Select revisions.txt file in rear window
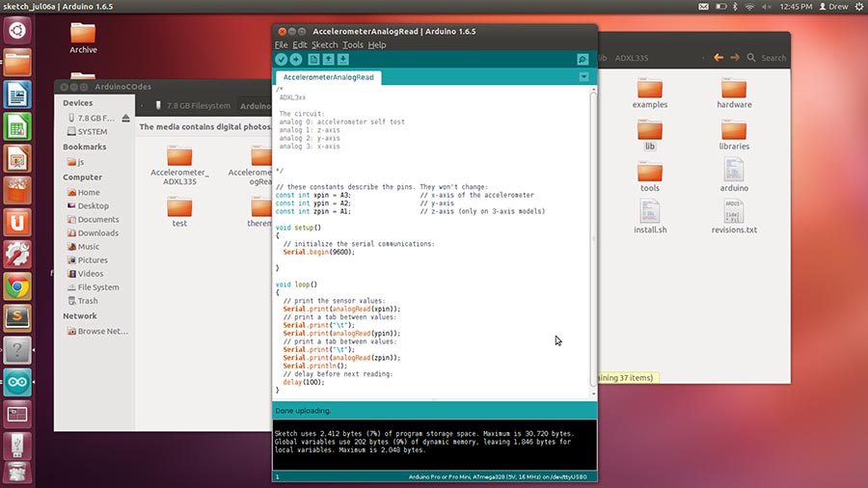 (734, 216)
